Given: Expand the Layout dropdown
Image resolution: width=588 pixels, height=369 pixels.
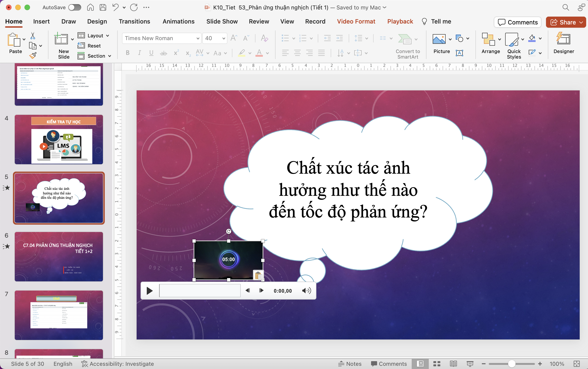Looking at the screenshot, I should [108, 36].
